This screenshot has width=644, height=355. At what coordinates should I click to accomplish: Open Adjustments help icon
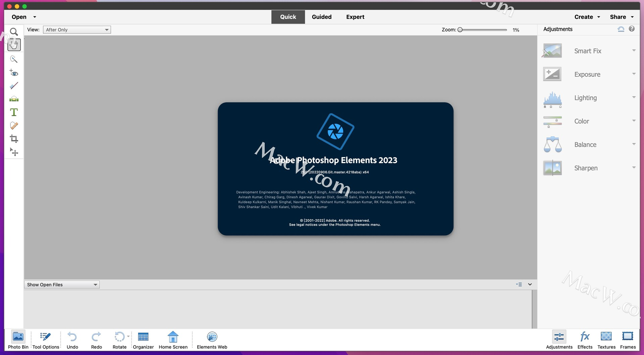(632, 29)
